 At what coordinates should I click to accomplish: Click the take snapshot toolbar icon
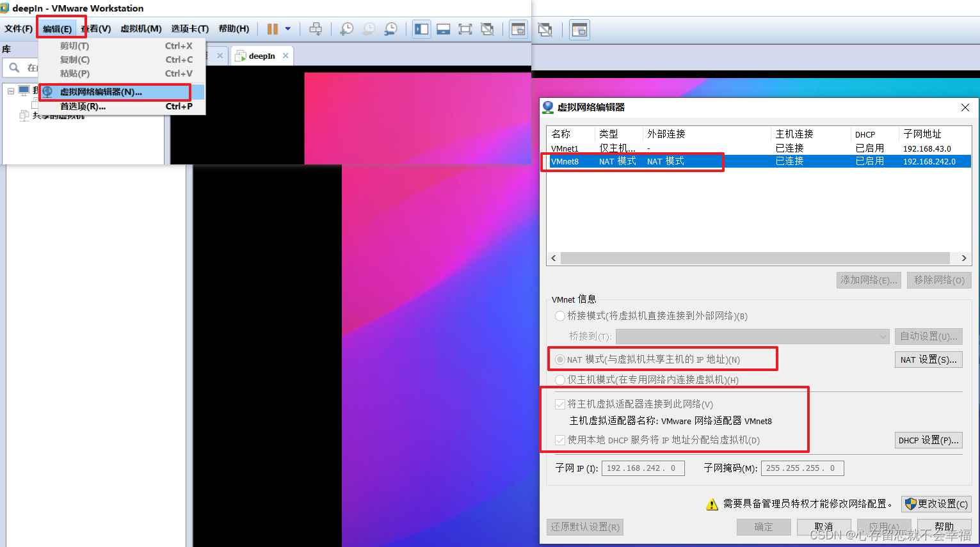coord(346,29)
